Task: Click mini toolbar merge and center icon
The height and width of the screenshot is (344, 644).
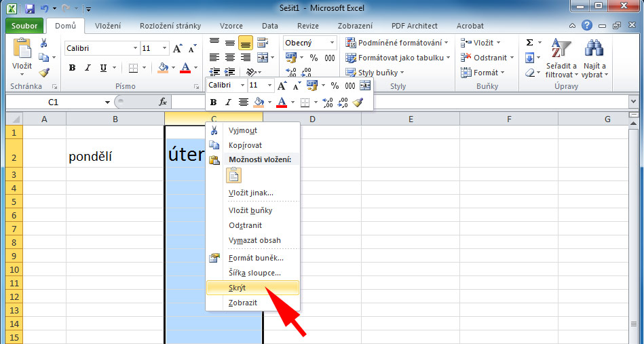Action: [x=364, y=85]
